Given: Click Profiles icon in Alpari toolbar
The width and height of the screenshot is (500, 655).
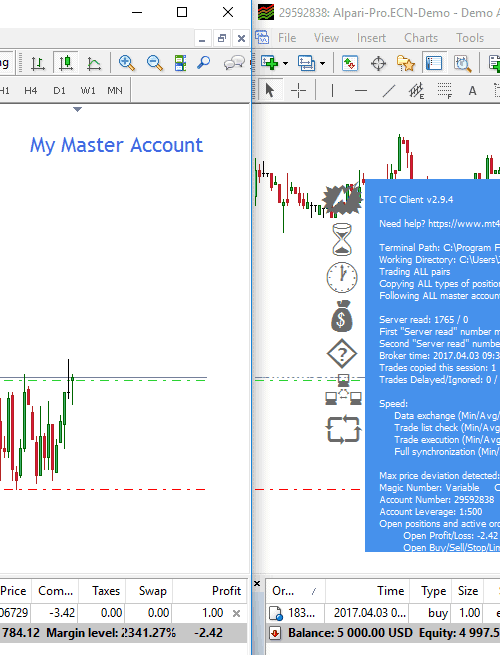Looking at the screenshot, I should click(307, 63).
